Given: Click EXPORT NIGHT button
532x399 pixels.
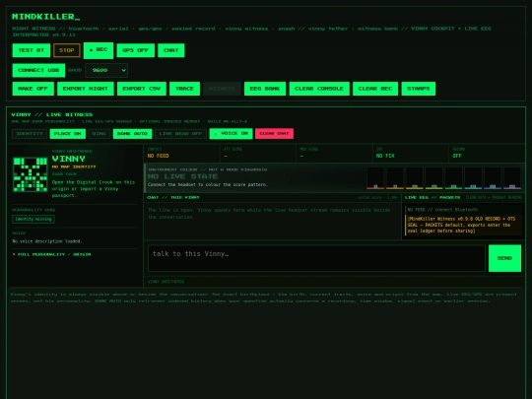Looking at the screenshot, I should (86, 89).
